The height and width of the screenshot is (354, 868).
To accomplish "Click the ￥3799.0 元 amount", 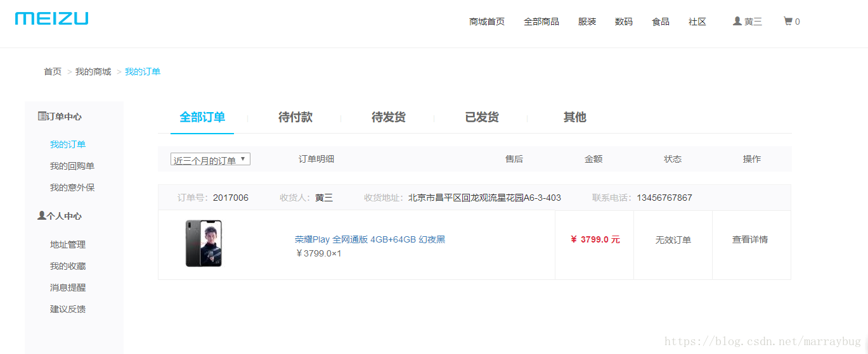I will [x=595, y=239].
